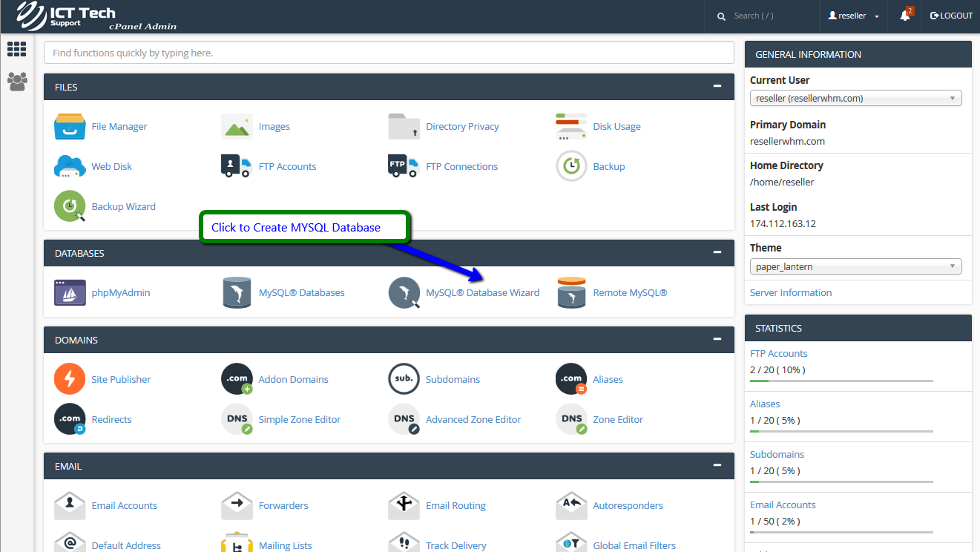
Task: Open the MySQL Database Wizard icon
Action: pos(404,292)
